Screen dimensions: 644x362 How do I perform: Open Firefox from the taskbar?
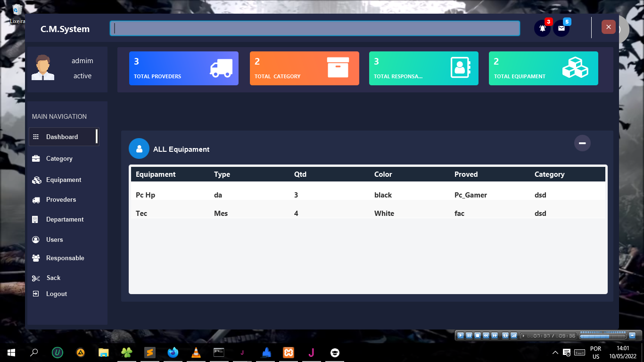pyautogui.click(x=173, y=352)
